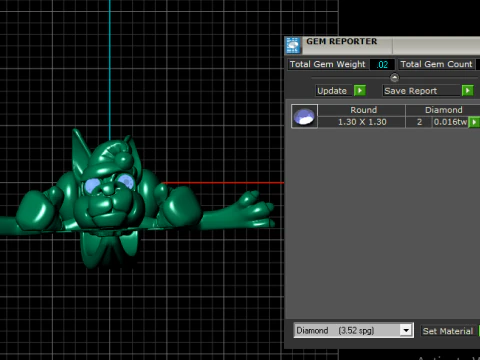Click the Gem Reporter panel icon

click(x=293, y=45)
